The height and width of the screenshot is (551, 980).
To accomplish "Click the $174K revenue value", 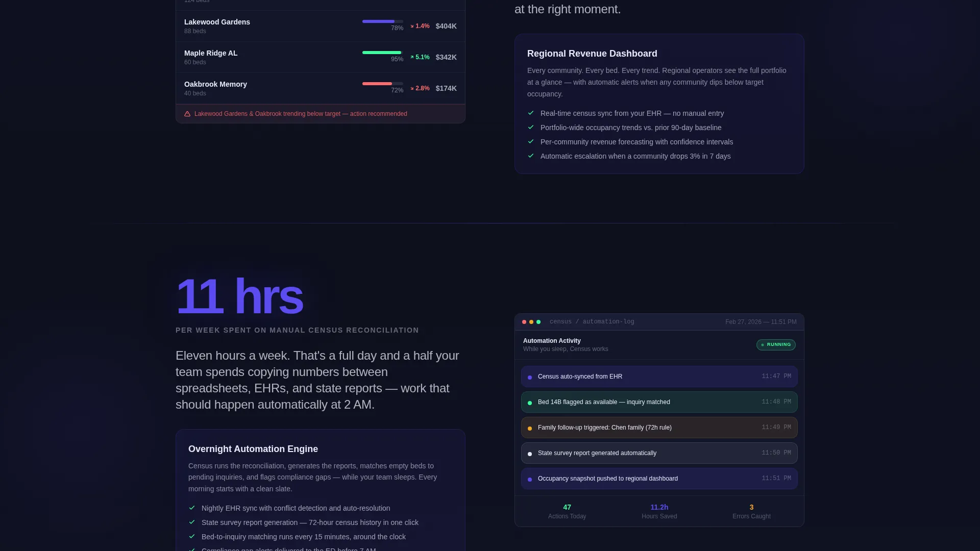I will pyautogui.click(x=446, y=88).
